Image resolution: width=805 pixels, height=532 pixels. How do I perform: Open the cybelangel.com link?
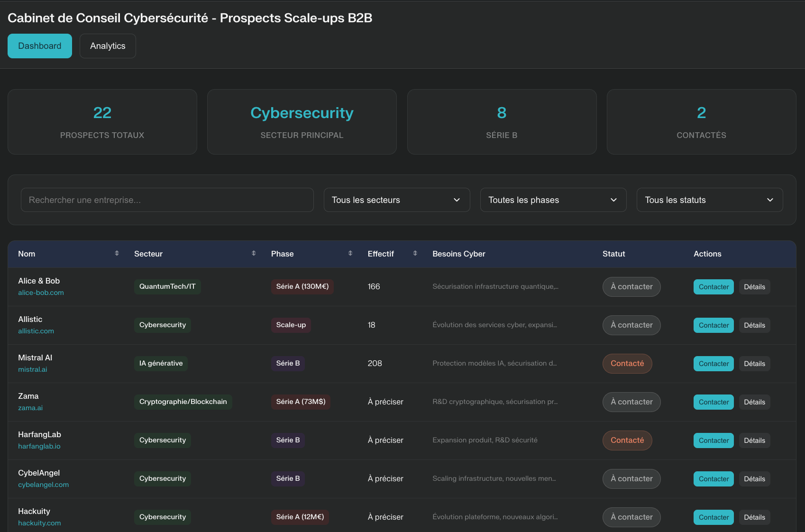point(44,485)
